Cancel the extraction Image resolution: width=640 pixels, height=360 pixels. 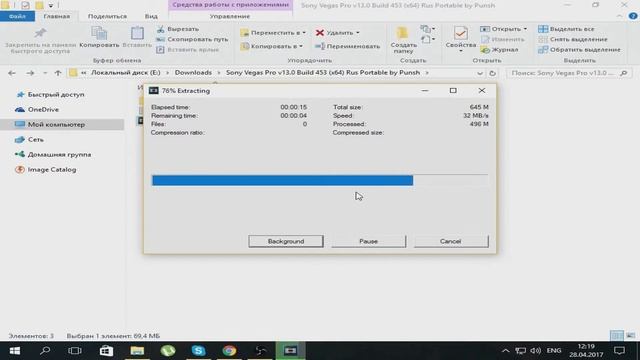pos(451,241)
